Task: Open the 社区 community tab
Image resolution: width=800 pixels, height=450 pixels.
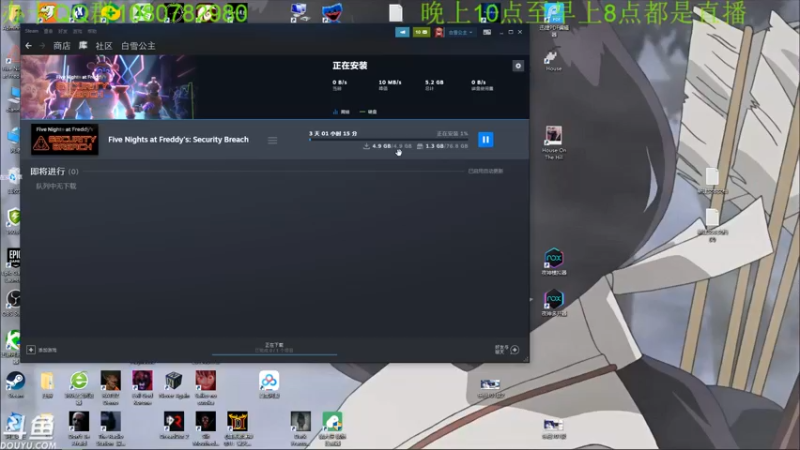Action: [104, 46]
